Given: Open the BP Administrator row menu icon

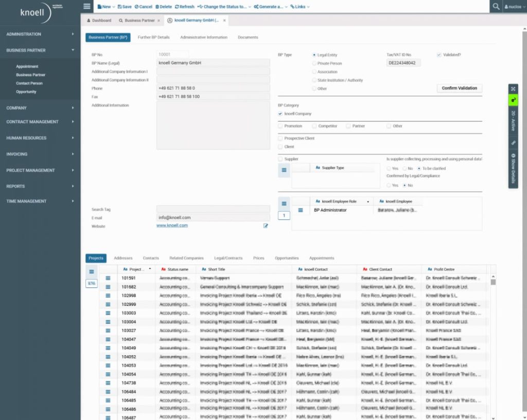Looking at the screenshot, I should 301,210.
